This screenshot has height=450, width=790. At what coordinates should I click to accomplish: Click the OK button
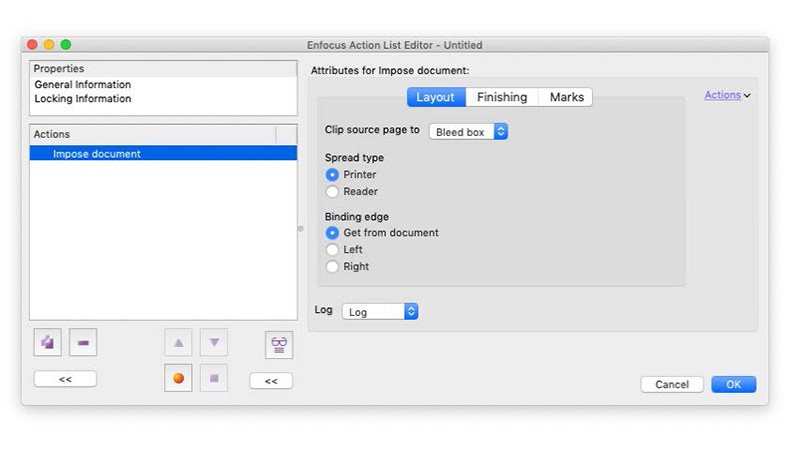coord(734,384)
